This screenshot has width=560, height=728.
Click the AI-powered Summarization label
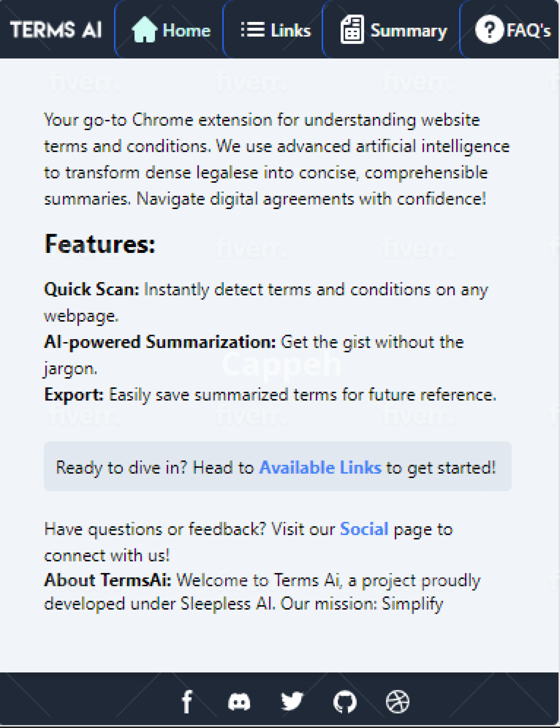[x=160, y=342]
